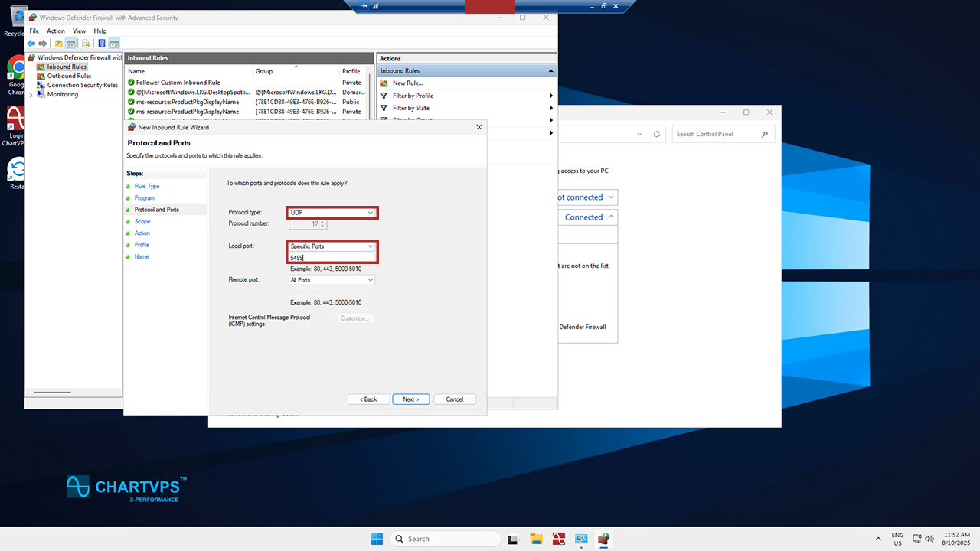Click the Up One Level toolbar icon

tap(59, 44)
